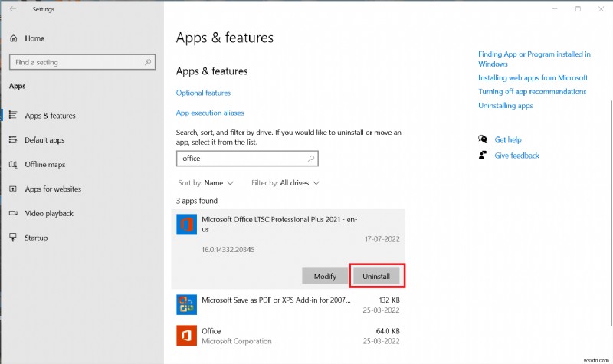Image resolution: width=613 pixels, height=364 pixels.
Task: Click into the Find a setting field
Action: (82, 62)
